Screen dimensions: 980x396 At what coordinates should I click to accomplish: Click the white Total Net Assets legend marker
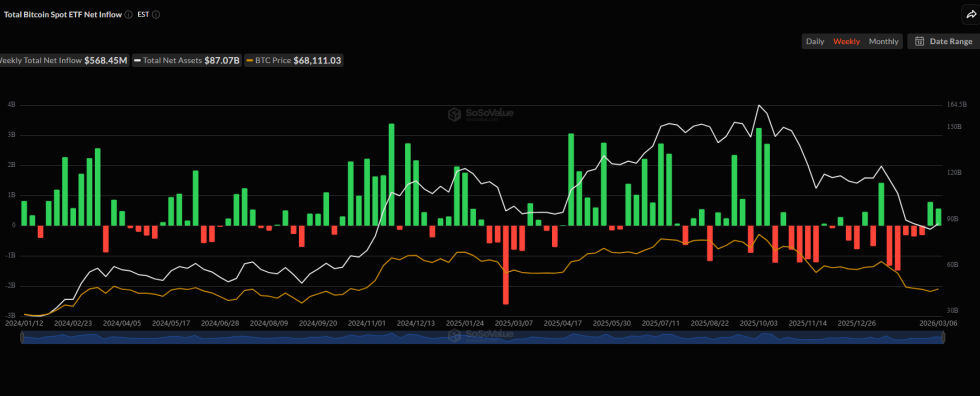tap(139, 61)
